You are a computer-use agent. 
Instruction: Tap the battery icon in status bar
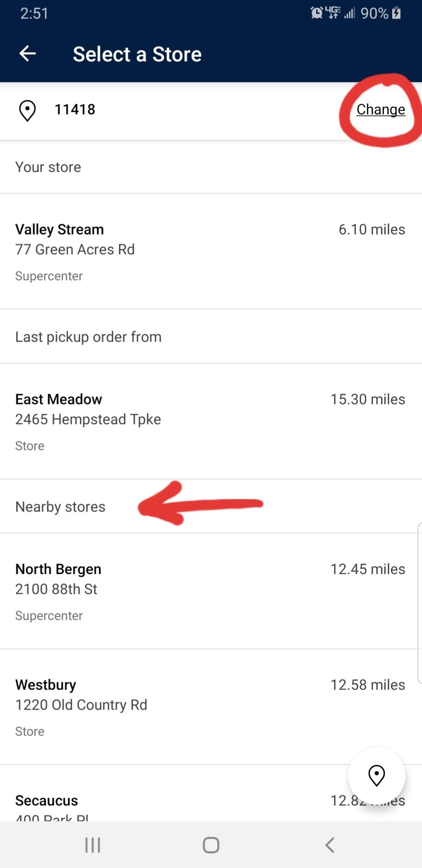point(397,13)
